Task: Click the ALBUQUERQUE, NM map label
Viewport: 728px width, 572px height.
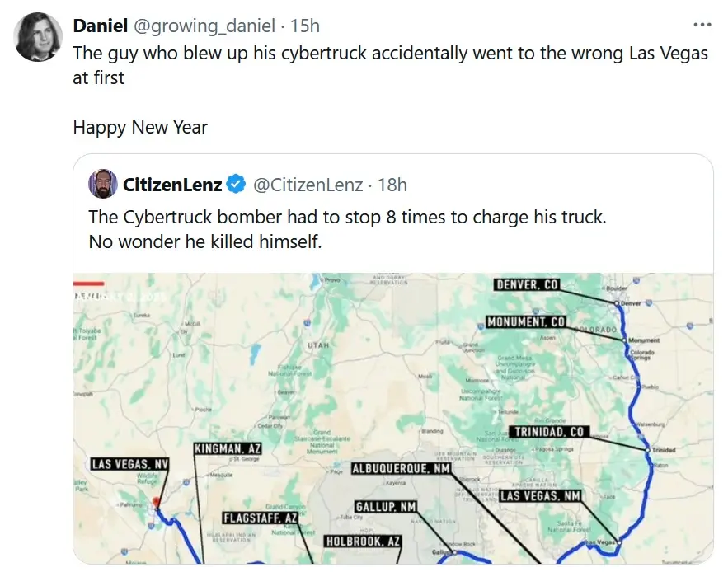Action: (x=402, y=468)
